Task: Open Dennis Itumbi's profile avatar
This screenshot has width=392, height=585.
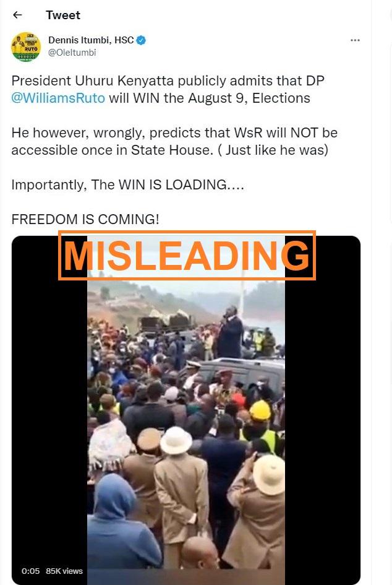Action: click(26, 46)
